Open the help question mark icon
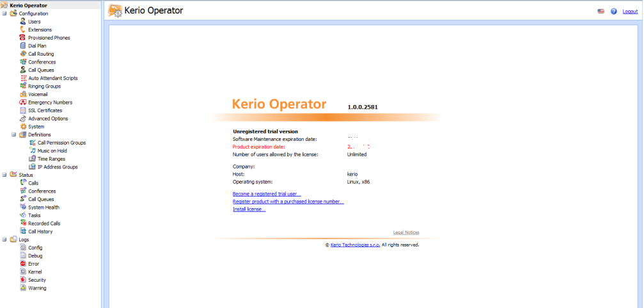 613,12
